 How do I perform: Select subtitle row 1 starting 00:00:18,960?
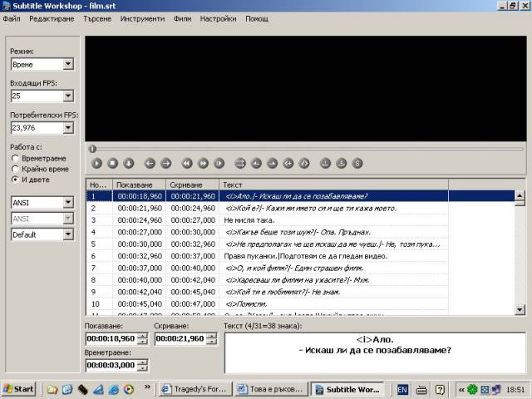[x=301, y=196]
